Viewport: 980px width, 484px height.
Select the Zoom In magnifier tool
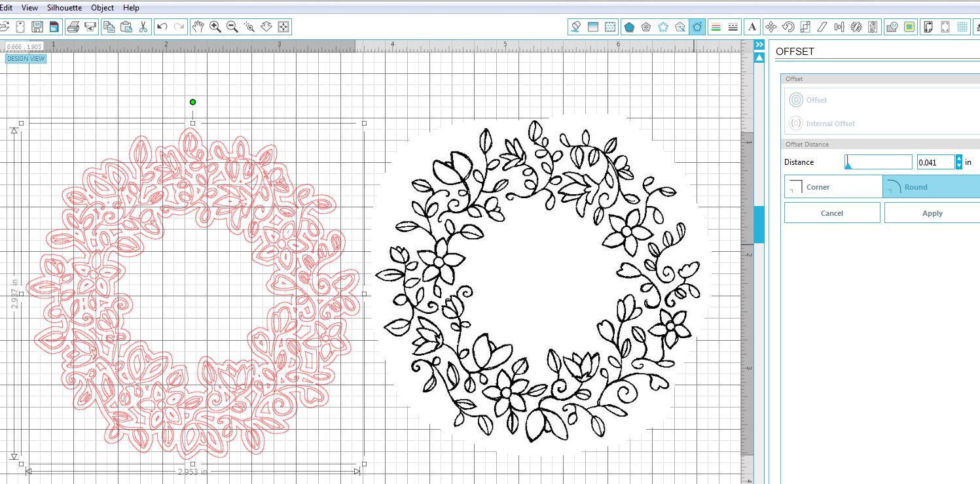pyautogui.click(x=215, y=27)
